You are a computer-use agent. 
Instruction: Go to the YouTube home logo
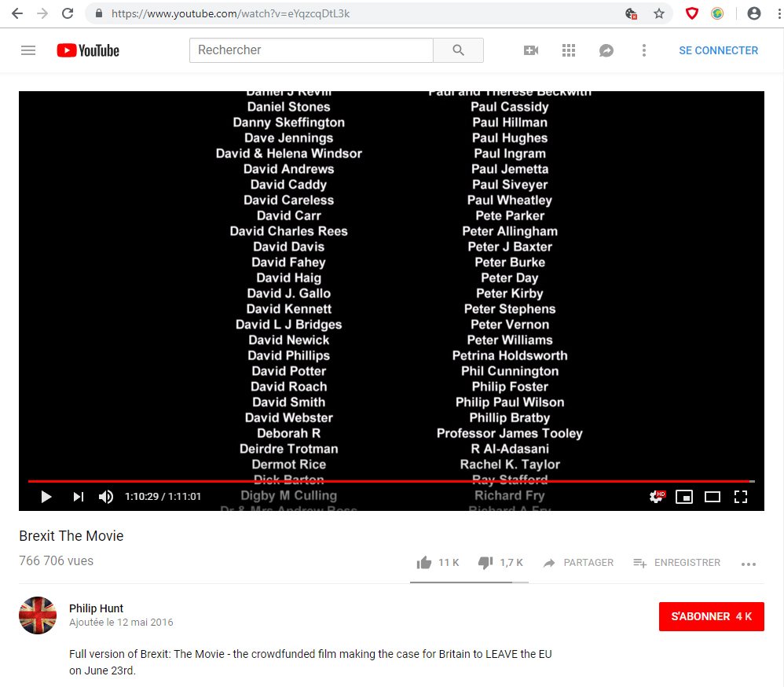[88, 50]
